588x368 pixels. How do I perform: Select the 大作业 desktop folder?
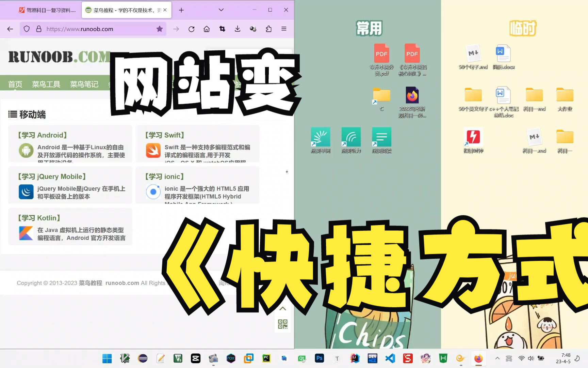point(565,99)
